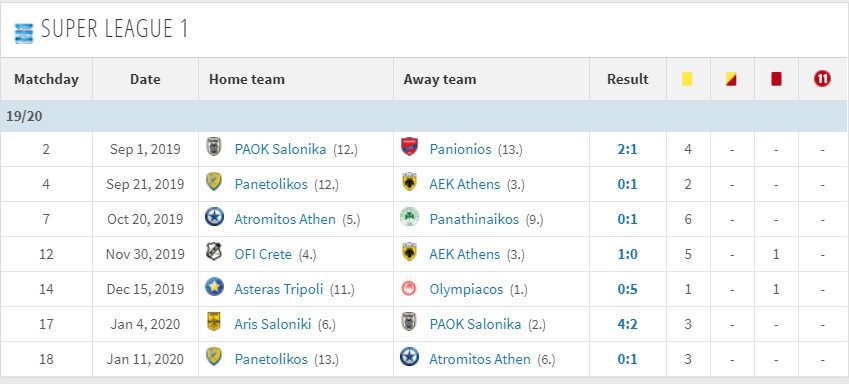Click the Panathinaikos club crest

[409, 217]
